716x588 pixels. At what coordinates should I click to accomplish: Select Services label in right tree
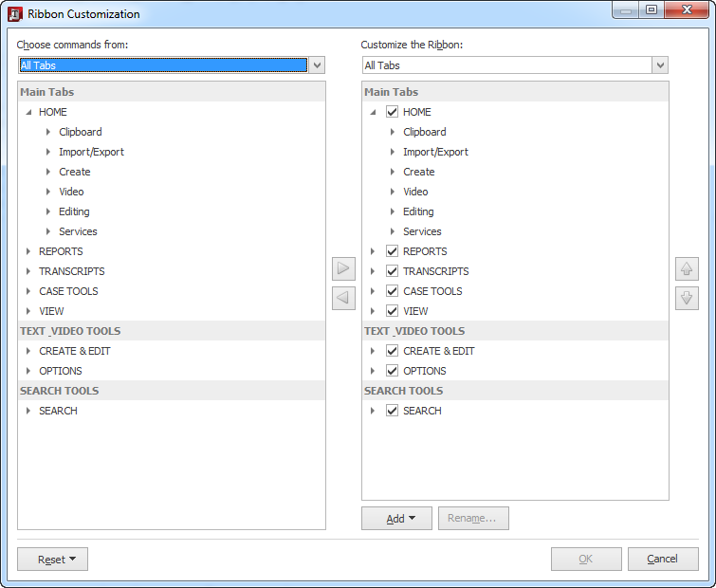click(422, 231)
